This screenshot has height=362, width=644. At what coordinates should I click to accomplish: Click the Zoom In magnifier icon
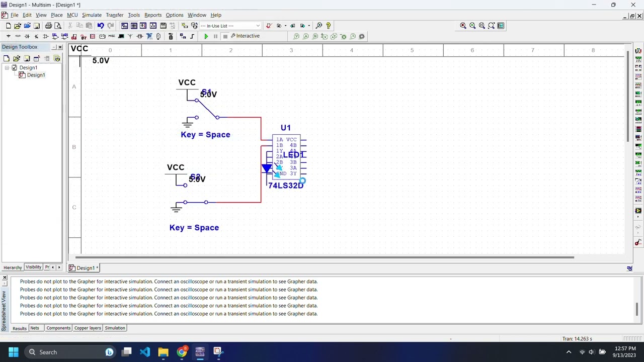click(463, 26)
